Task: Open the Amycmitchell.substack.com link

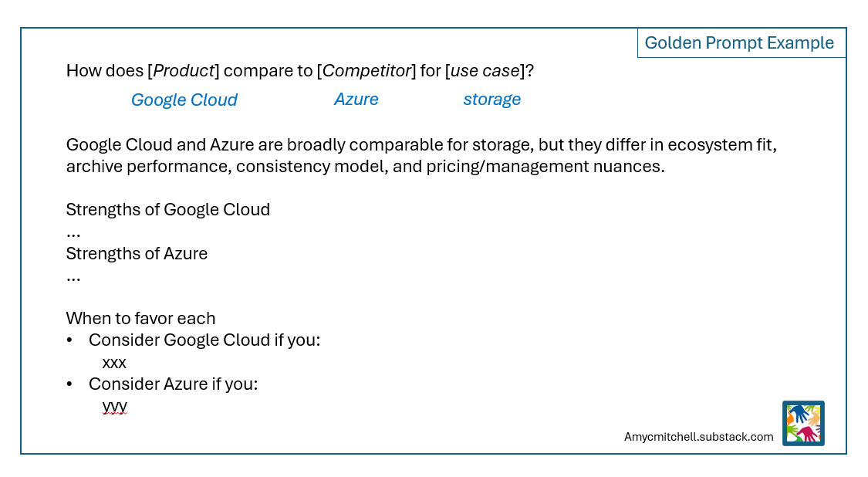Action: pyautogui.click(x=698, y=437)
